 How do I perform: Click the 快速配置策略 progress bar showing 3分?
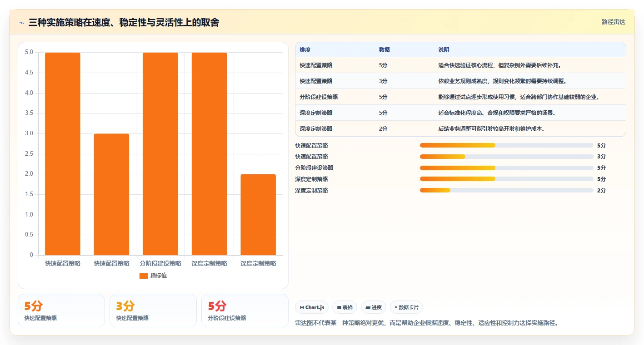click(x=507, y=157)
